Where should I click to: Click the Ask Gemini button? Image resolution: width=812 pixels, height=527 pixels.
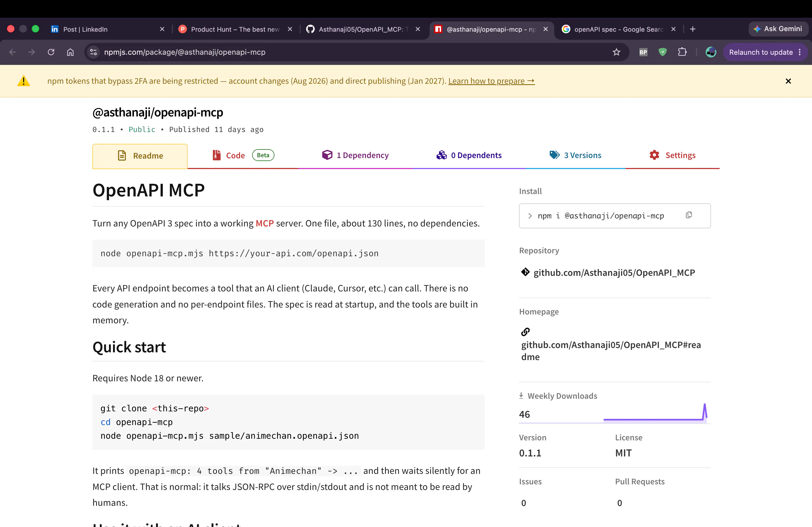click(x=778, y=29)
